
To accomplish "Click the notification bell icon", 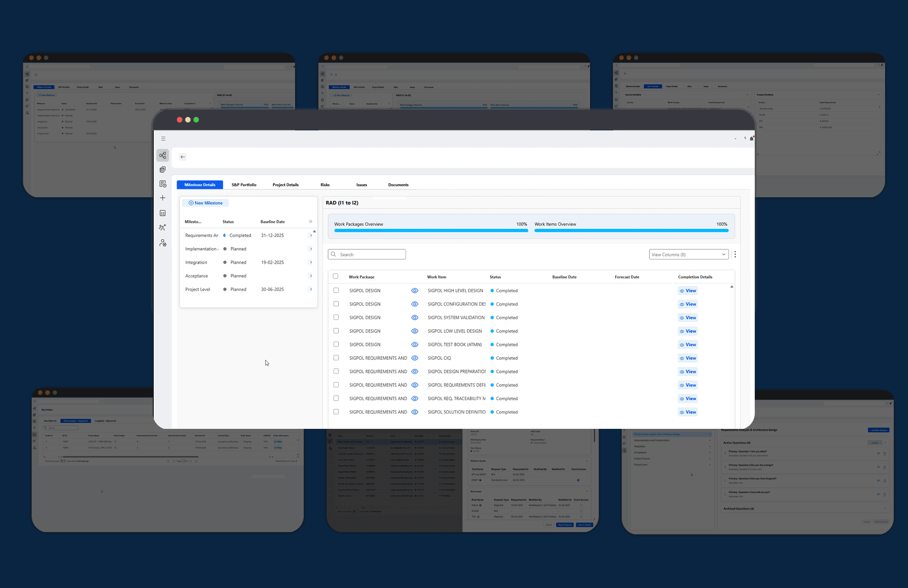I will click(x=751, y=139).
